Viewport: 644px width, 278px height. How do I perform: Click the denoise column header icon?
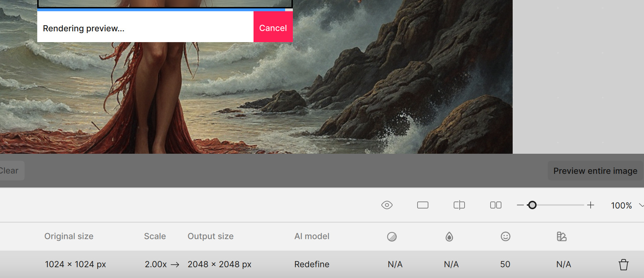pos(392,237)
